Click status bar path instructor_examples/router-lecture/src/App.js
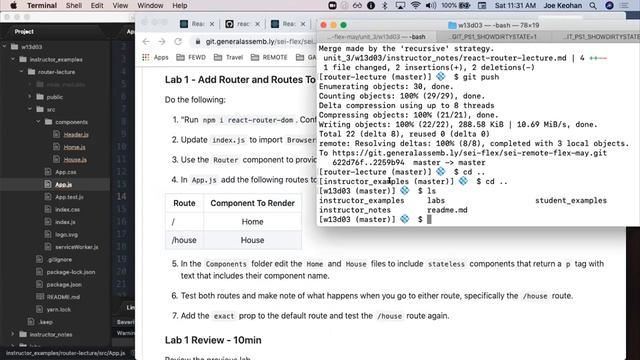The image size is (640, 360). tap(66, 353)
